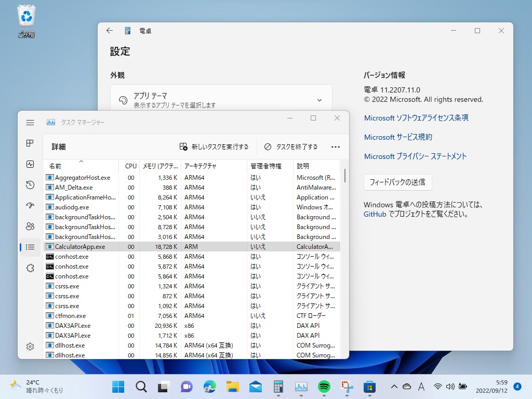The height and width of the screenshot is (399, 532).
Task: Open the App history view
Action: [30, 184]
